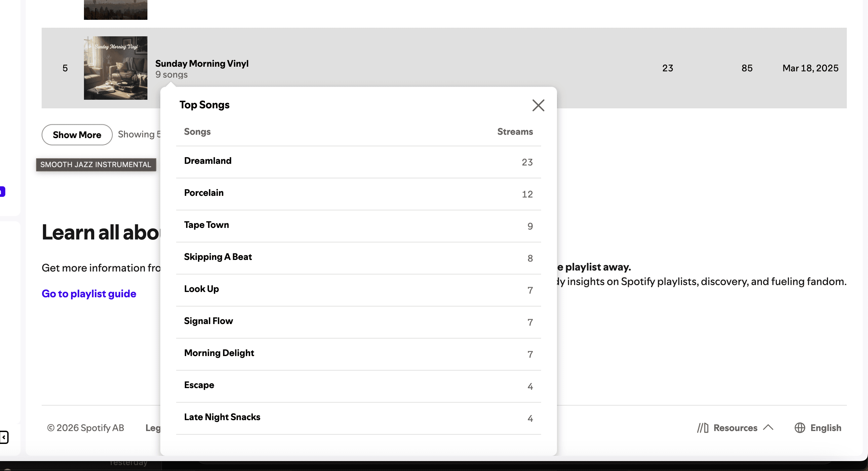Click the Skipping A Beat song
This screenshot has height=471, width=868.
(x=218, y=257)
